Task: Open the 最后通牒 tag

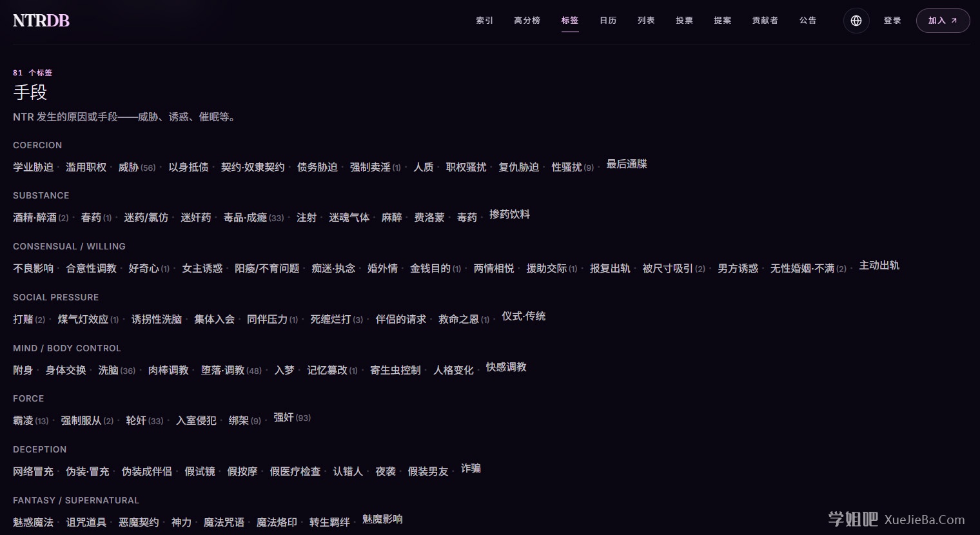Action: 627,164
